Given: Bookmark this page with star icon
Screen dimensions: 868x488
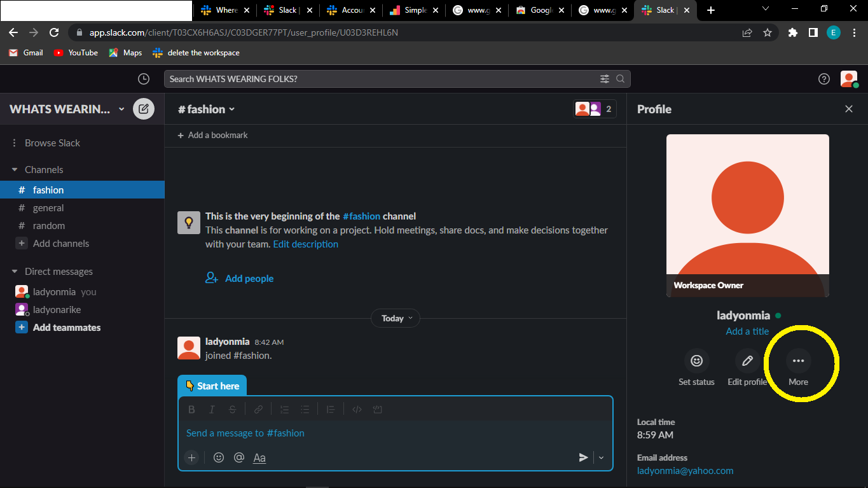Looking at the screenshot, I should pyautogui.click(x=768, y=32).
